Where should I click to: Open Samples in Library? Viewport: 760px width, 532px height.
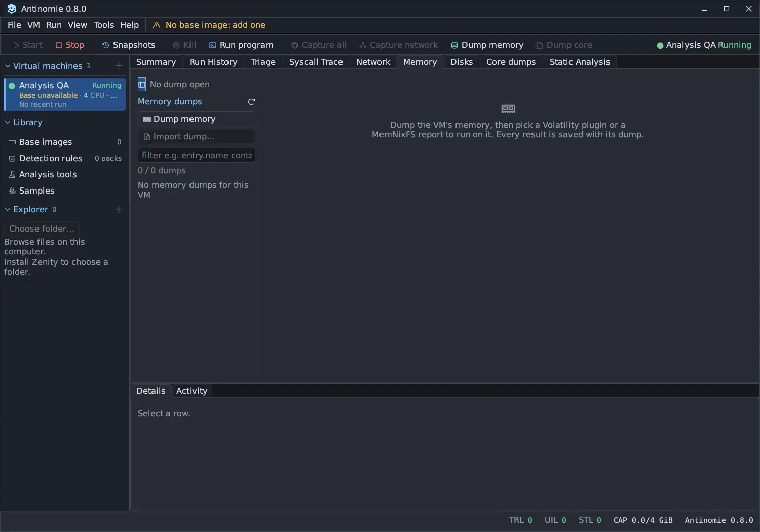click(65, 191)
